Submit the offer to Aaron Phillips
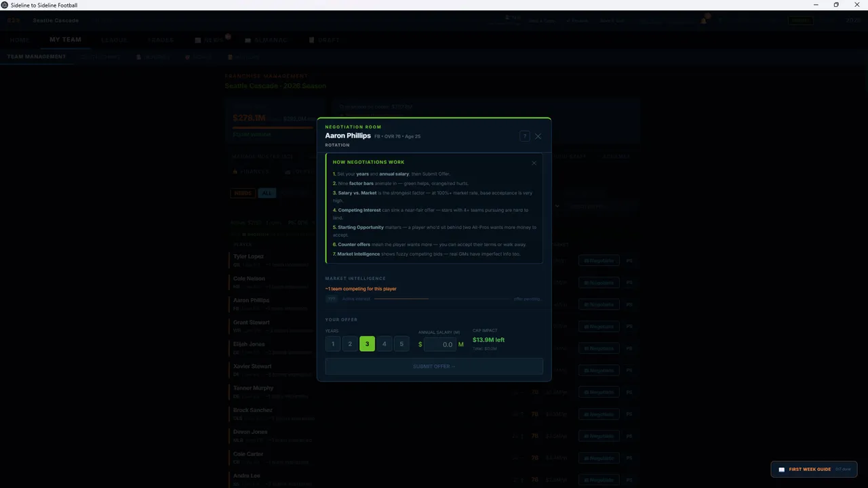The image size is (868, 488). coord(434,366)
